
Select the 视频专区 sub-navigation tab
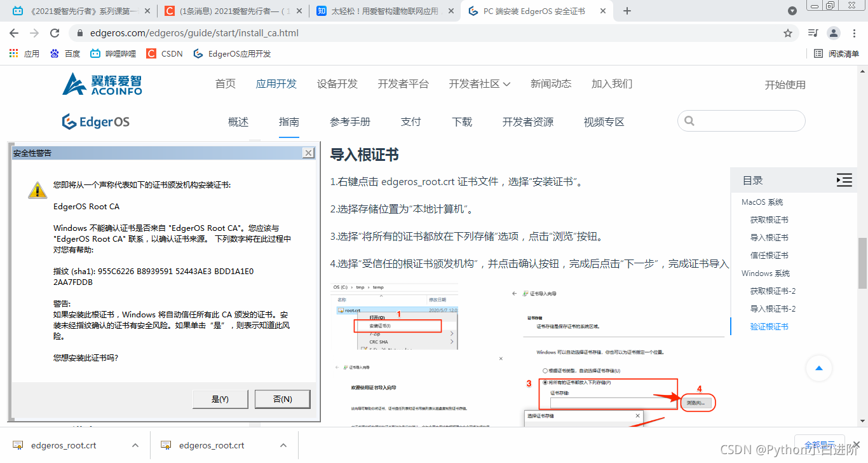(x=604, y=122)
